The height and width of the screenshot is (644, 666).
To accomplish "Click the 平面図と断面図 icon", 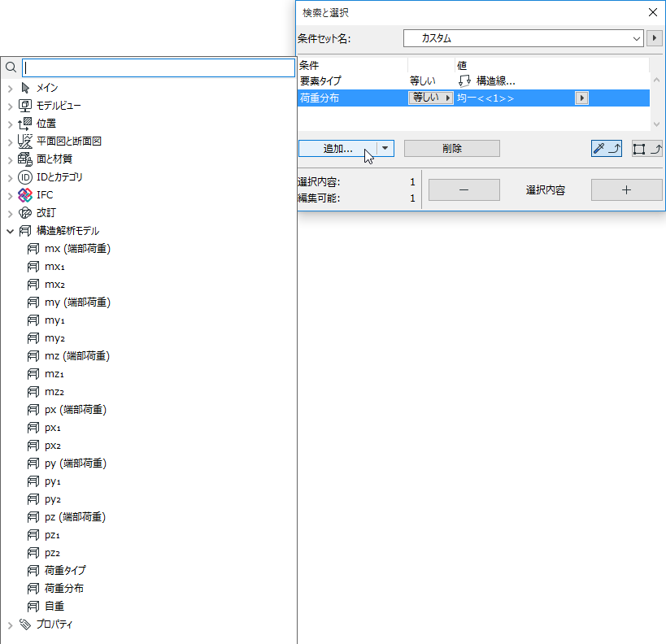I will tap(25, 141).
